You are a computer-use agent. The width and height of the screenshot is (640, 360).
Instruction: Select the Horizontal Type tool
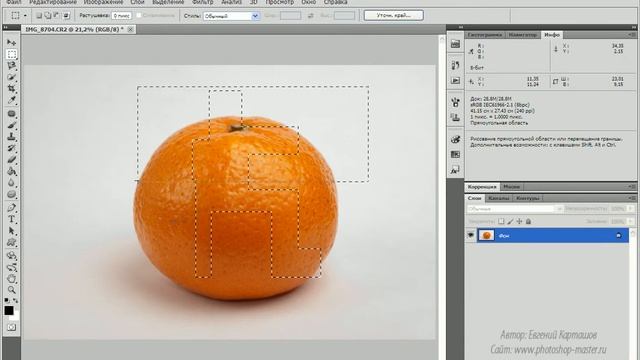click(11, 220)
